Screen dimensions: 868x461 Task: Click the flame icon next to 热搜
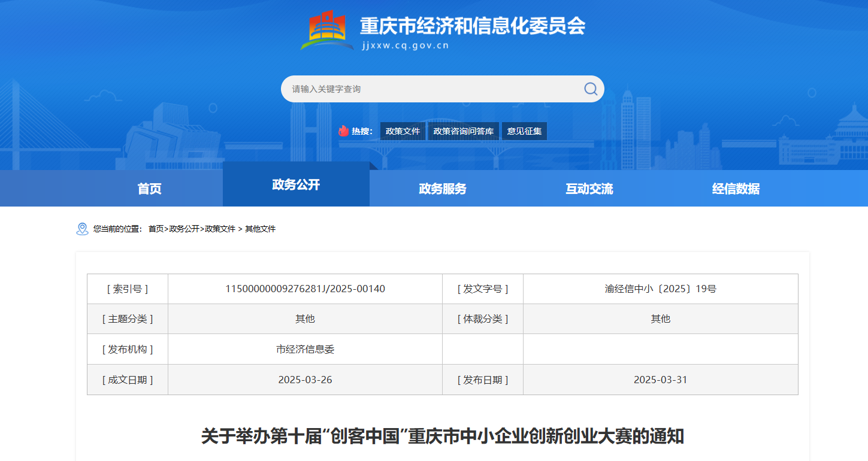point(343,131)
